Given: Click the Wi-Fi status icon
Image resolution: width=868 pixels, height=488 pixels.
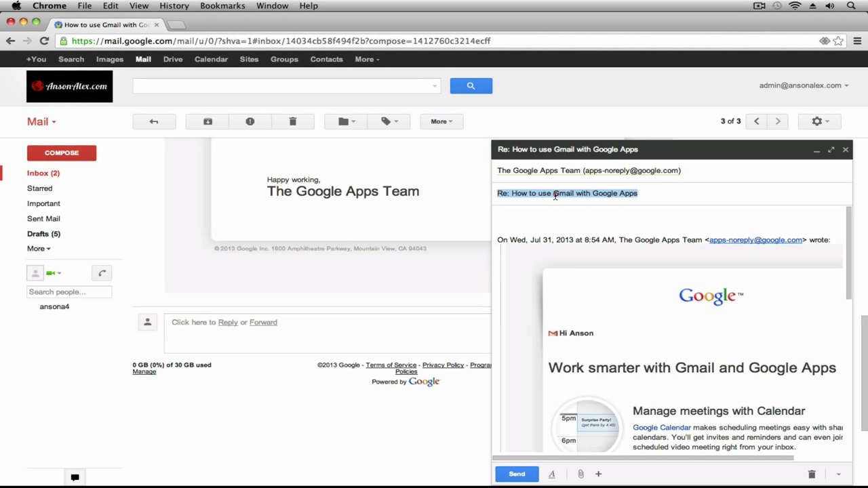Looking at the screenshot, I should [795, 5].
